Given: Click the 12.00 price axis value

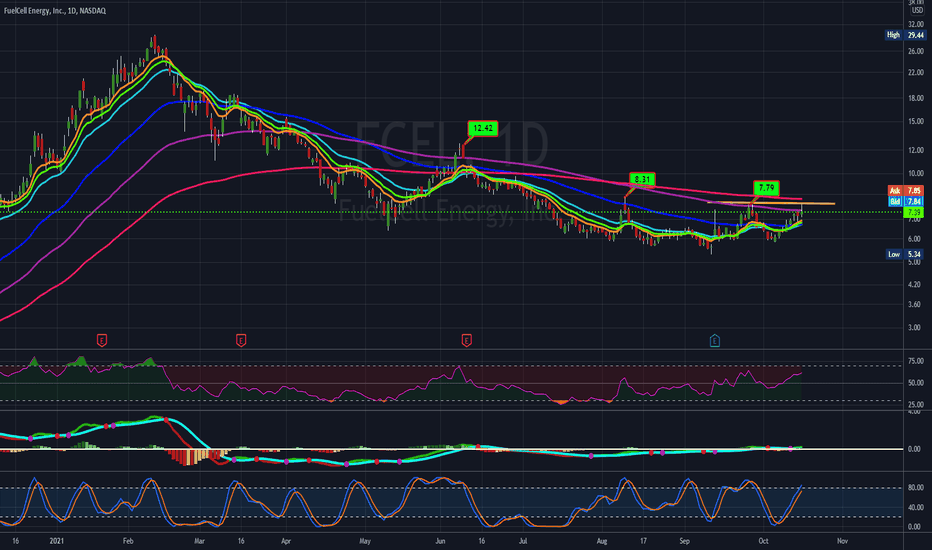Looking at the screenshot, I should coord(915,150).
